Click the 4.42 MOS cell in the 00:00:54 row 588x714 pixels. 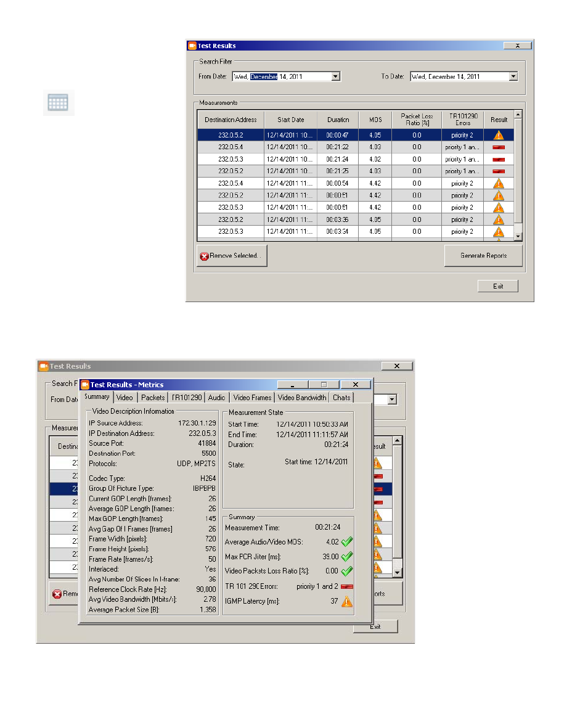[375, 184]
